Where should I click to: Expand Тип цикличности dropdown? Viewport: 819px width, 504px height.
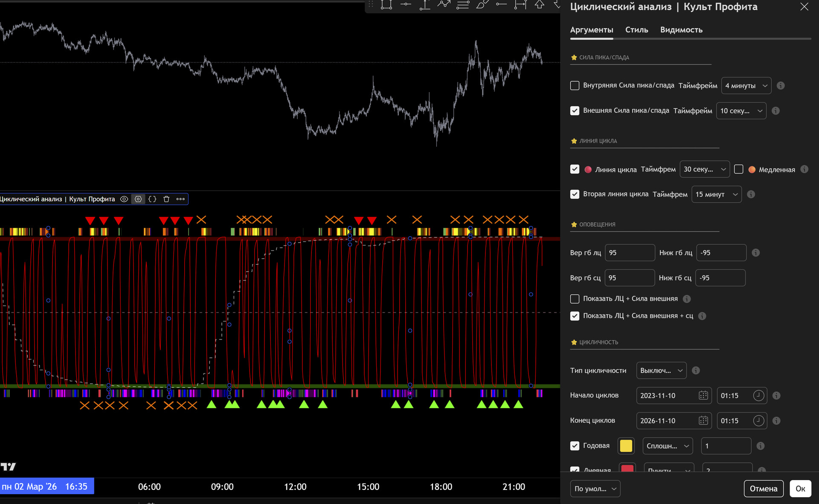pyautogui.click(x=661, y=371)
